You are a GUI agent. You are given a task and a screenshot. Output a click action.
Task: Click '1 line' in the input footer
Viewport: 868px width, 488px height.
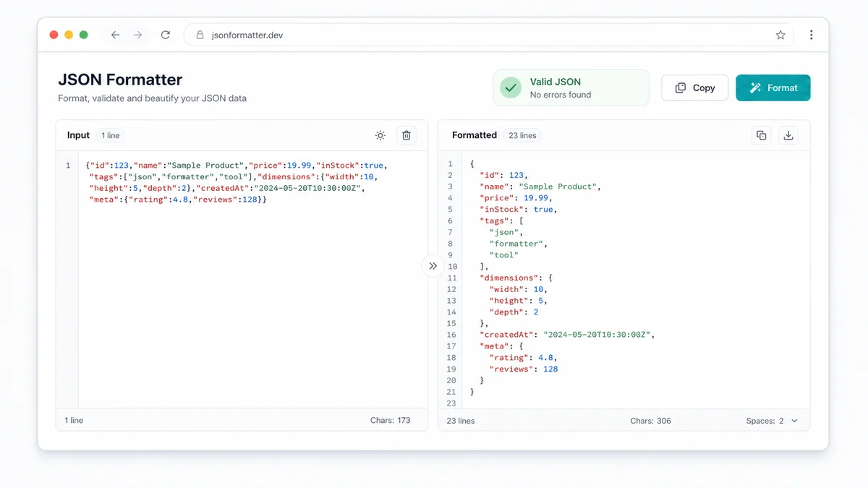(x=74, y=420)
